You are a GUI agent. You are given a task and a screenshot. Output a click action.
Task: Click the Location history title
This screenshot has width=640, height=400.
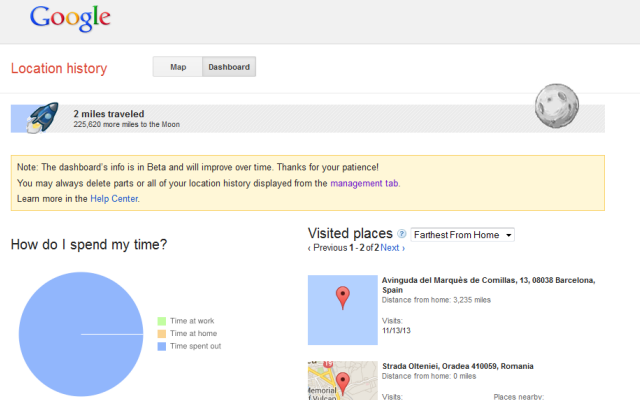click(59, 68)
